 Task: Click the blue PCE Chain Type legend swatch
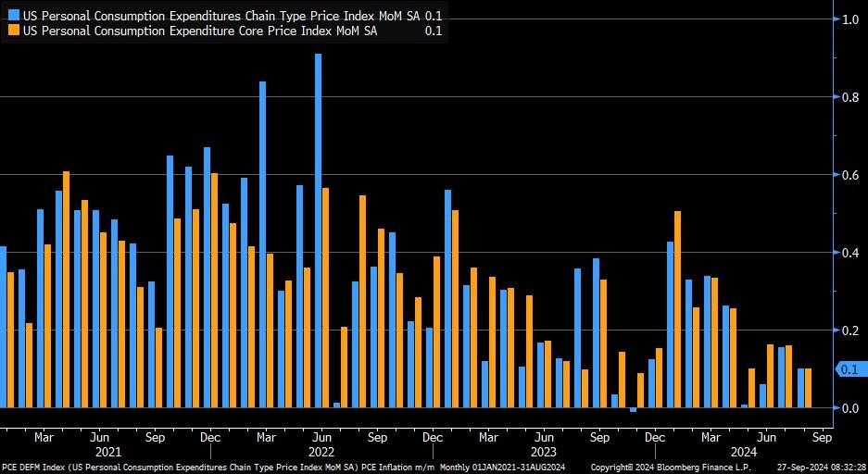12,17
